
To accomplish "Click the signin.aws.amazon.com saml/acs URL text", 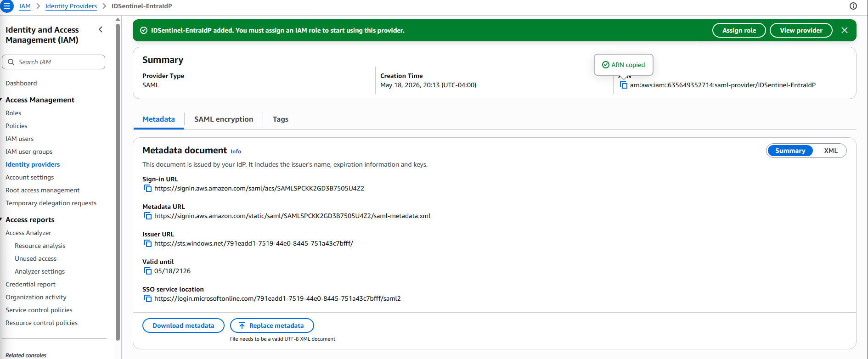I will [x=259, y=188].
